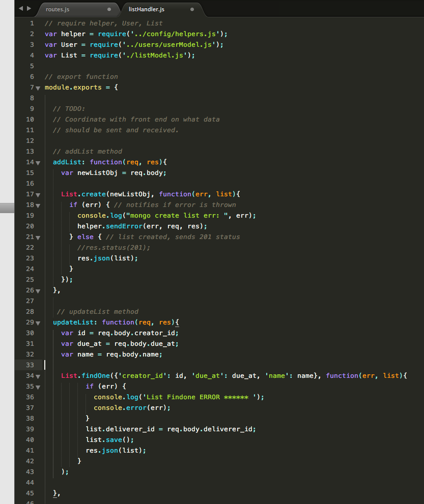This screenshot has height=504, width=424.
Task: Collapse the module.exports block on line 7
Action: (x=37, y=87)
